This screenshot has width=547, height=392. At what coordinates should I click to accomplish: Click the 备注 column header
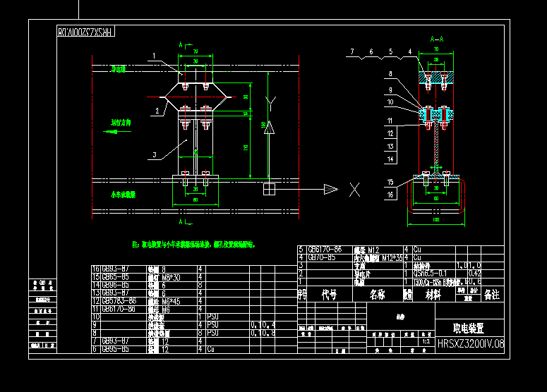492,295
